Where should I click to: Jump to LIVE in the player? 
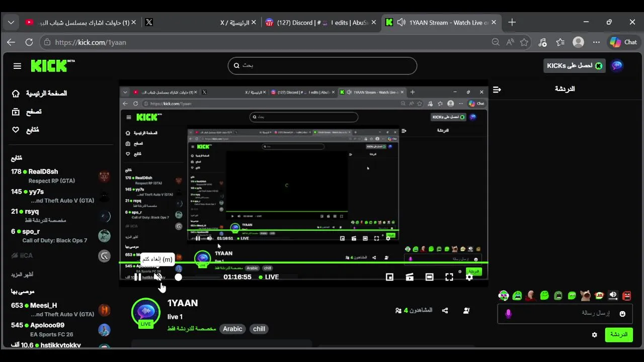(x=269, y=277)
